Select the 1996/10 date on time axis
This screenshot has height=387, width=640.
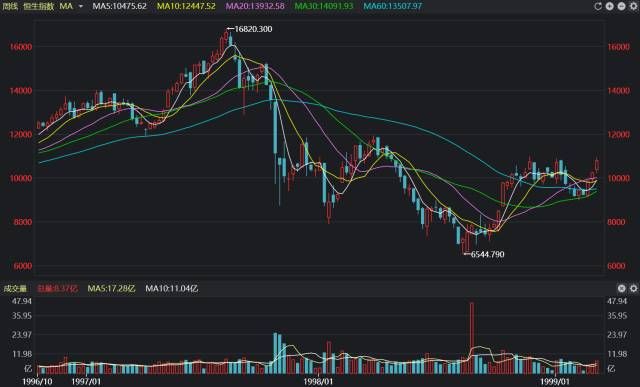tap(37, 382)
